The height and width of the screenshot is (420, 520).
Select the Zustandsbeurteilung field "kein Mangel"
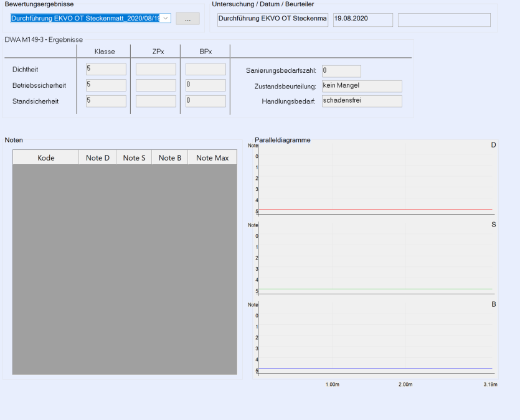click(362, 86)
